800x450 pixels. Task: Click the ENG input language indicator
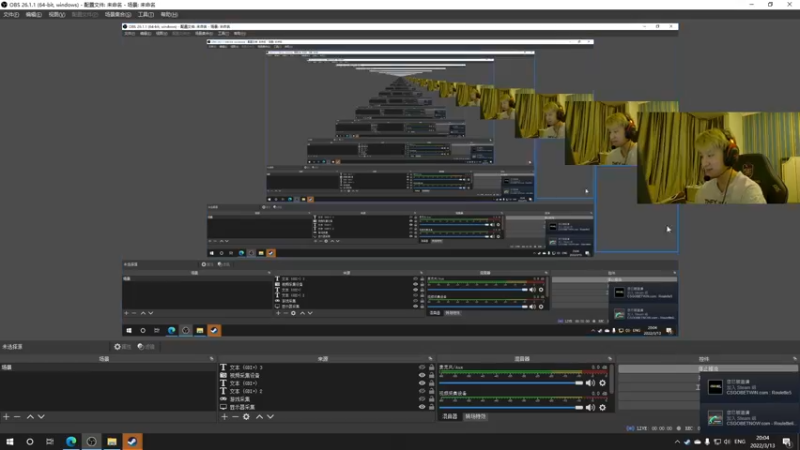point(740,442)
